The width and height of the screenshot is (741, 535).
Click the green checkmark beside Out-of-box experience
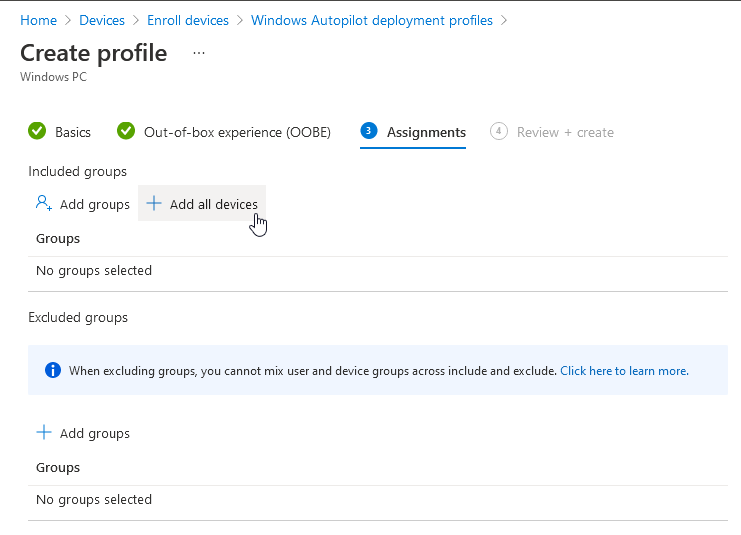point(126,131)
